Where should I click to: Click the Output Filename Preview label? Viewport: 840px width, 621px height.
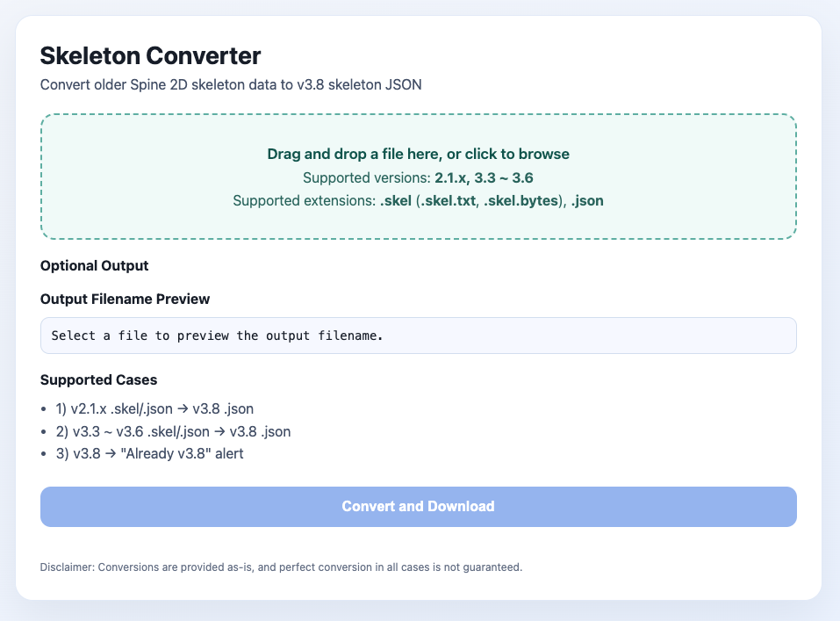point(125,299)
